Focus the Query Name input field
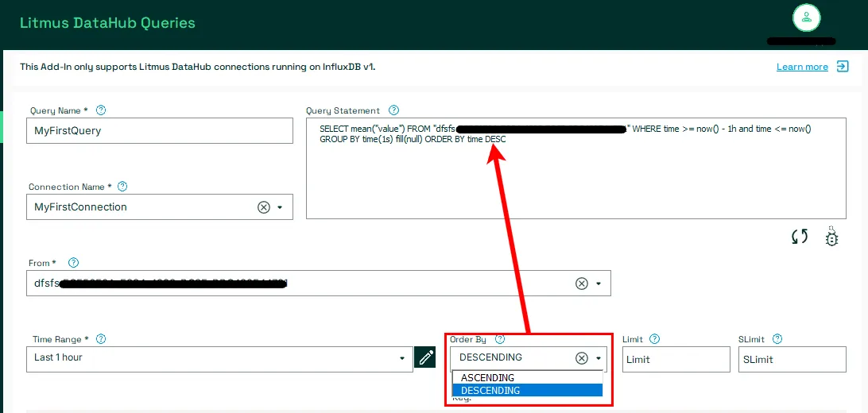The height and width of the screenshot is (413, 868). click(x=160, y=131)
